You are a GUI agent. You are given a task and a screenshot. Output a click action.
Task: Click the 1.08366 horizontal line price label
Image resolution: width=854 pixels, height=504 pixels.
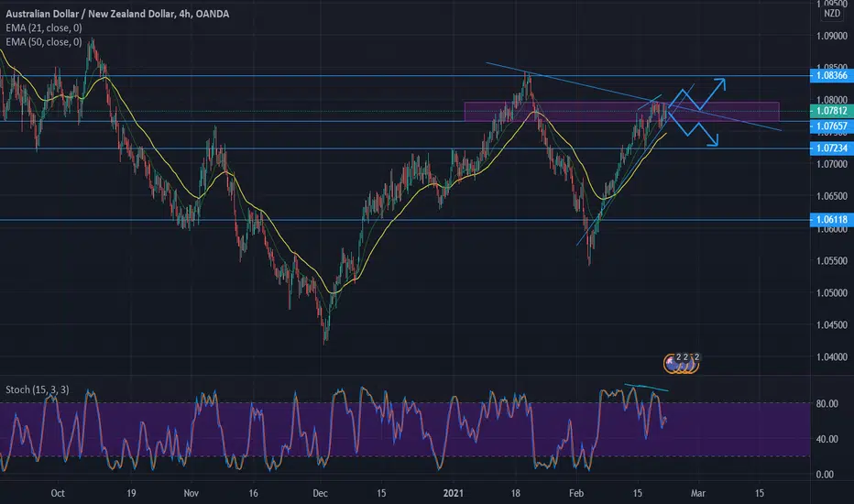click(x=832, y=75)
